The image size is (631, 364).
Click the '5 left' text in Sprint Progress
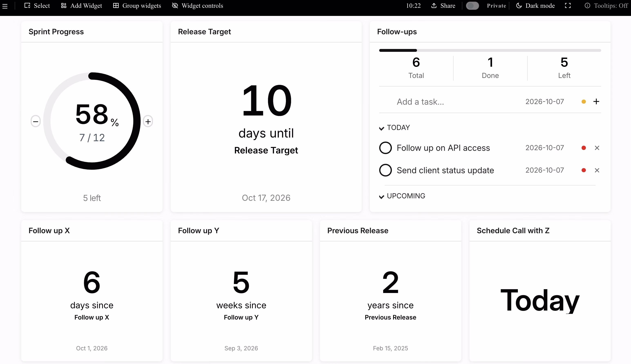coord(92,198)
